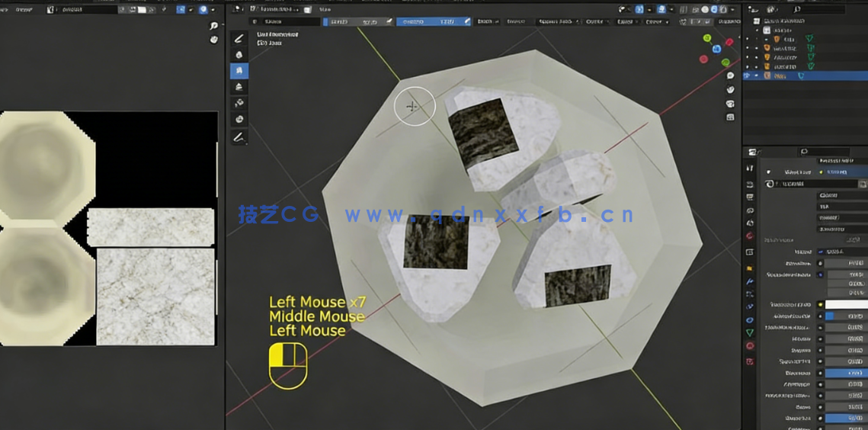This screenshot has width=868, height=430.
Task: Switch to material preview viewport shading
Action: click(714, 9)
